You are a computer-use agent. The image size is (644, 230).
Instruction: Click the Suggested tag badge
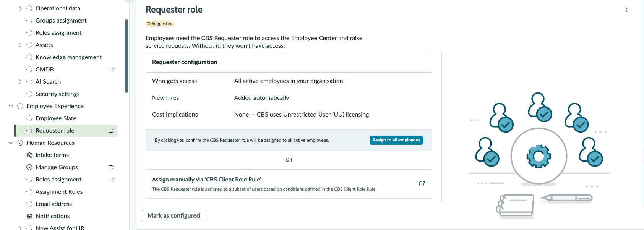click(x=160, y=24)
